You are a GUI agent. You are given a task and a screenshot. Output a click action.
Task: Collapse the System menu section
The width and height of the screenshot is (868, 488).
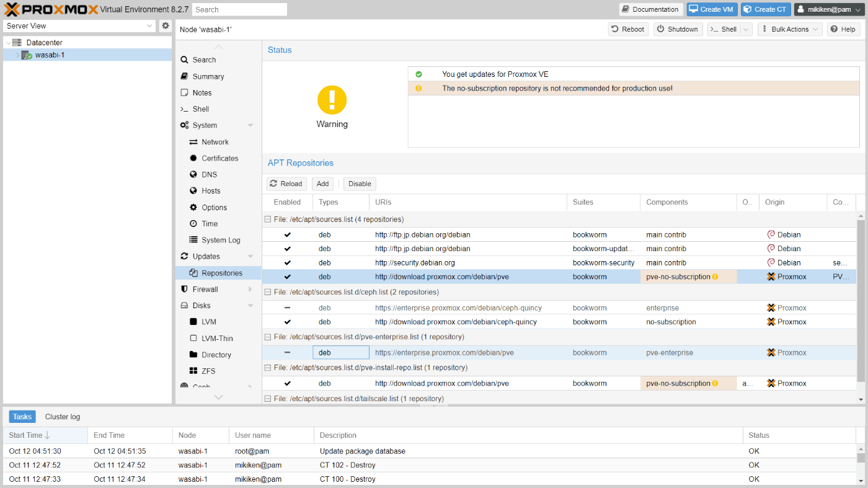click(x=250, y=125)
